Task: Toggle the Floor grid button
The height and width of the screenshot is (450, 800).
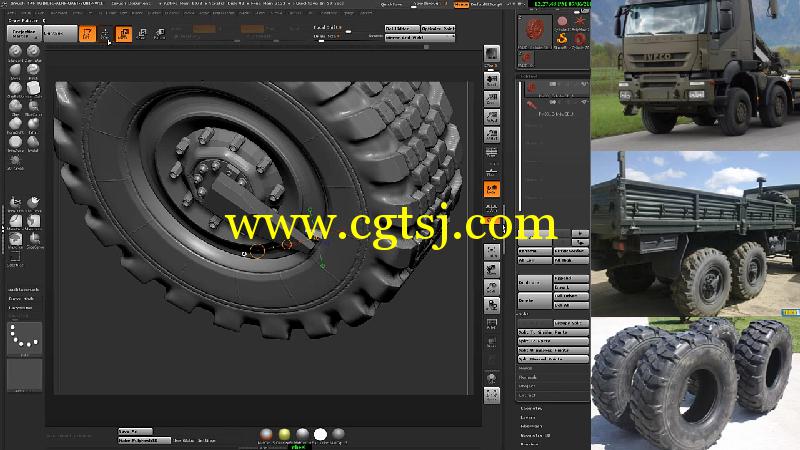Action: pyautogui.click(x=492, y=171)
